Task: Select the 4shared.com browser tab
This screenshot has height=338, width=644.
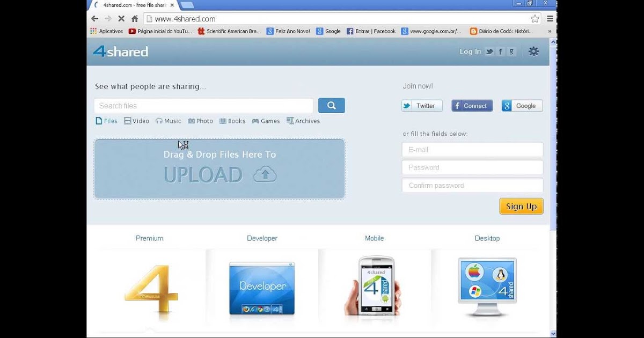Action: pos(133,5)
